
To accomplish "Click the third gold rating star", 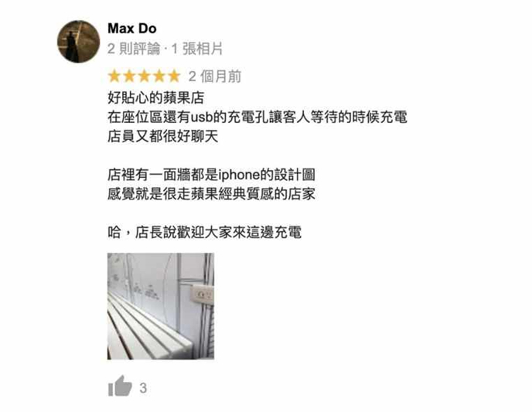I will [144, 77].
